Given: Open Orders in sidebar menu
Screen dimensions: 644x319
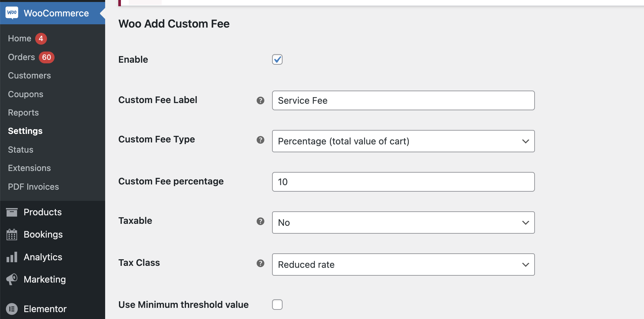Looking at the screenshot, I should [21, 57].
